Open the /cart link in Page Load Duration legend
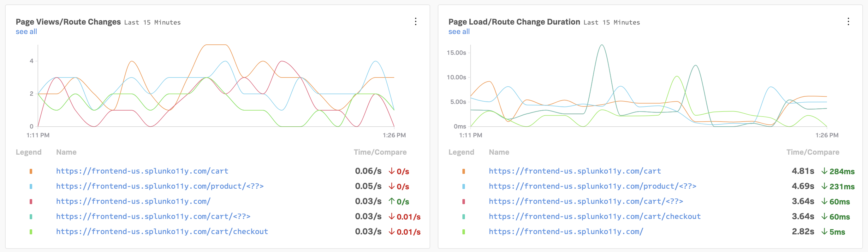Image resolution: width=868 pixels, height=252 pixels. click(574, 171)
